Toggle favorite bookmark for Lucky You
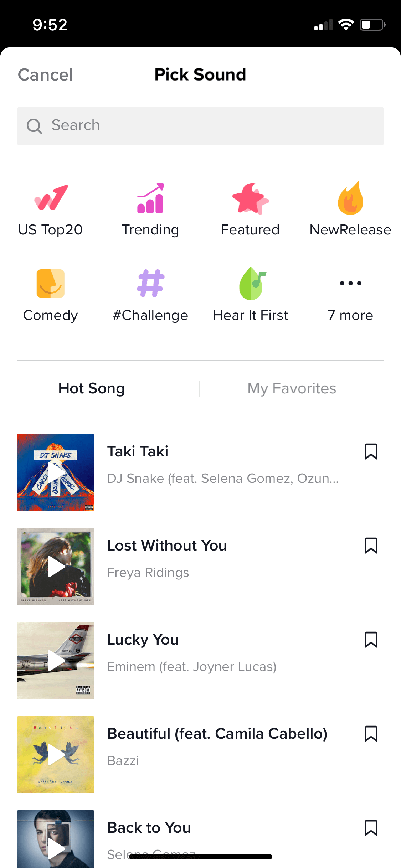The image size is (401, 868). click(371, 640)
